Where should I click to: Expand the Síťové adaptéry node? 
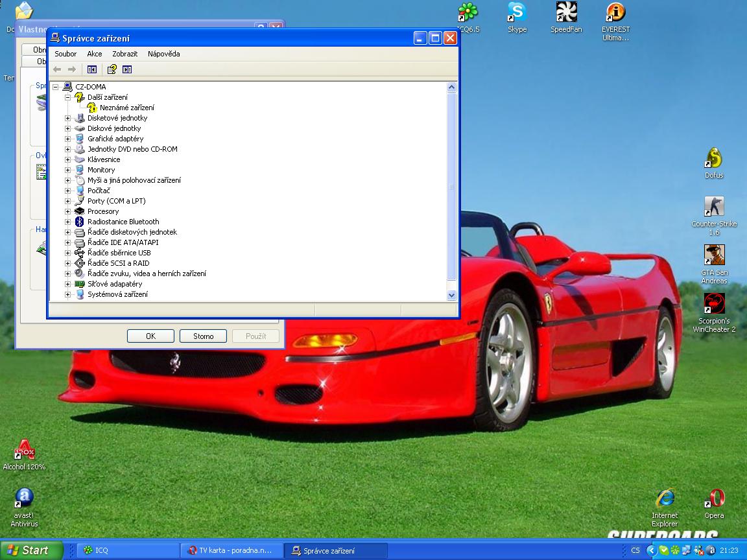pyautogui.click(x=67, y=284)
